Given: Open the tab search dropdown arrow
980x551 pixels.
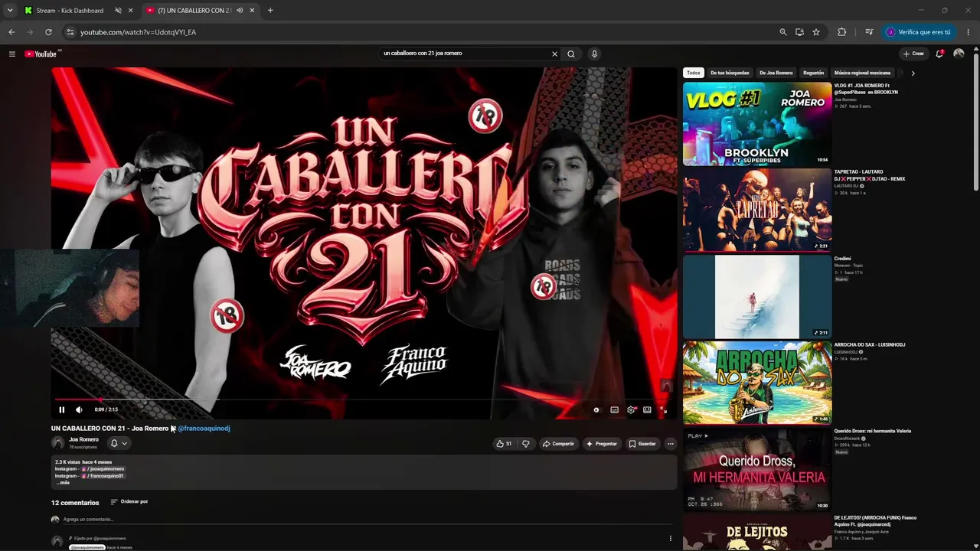Looking at the screenshot, I should tap(9, 11).
